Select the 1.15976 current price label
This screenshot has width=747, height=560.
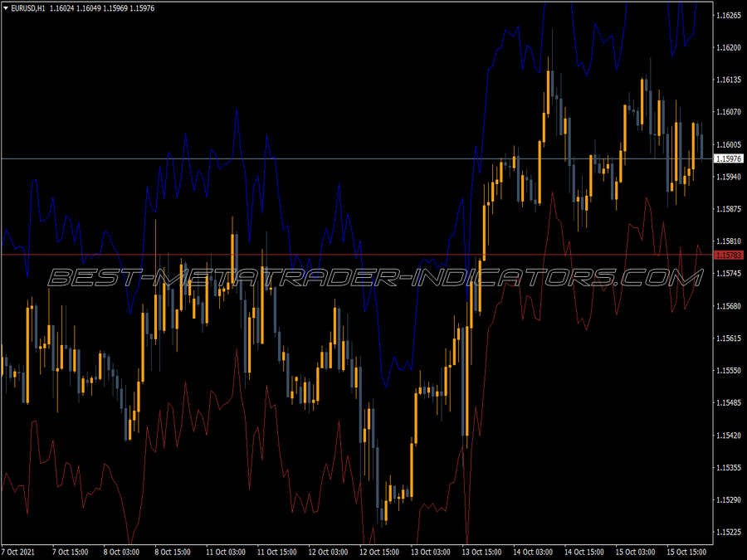point(729,158)
